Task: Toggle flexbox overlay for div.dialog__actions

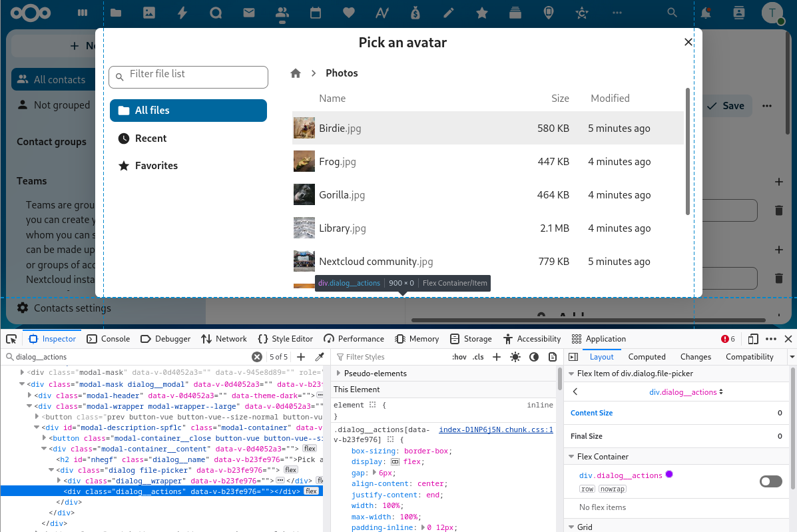Action: [x=770, y=481]
